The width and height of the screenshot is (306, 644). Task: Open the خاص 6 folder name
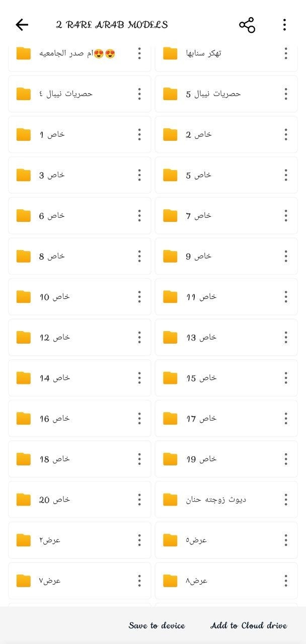coord(52,215)
